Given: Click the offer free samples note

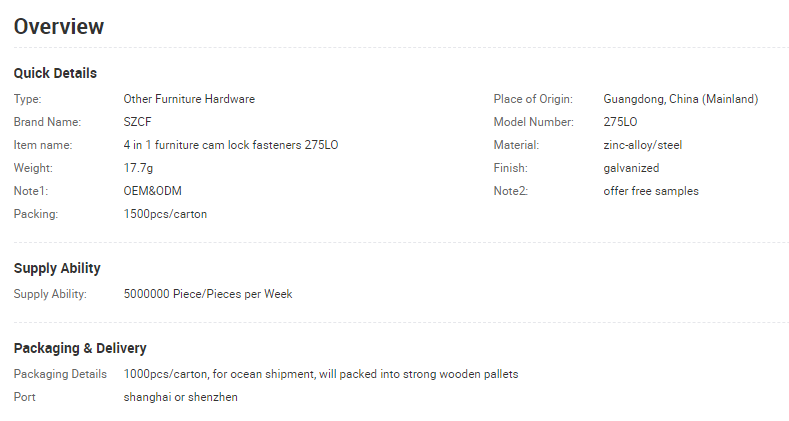Looking at the screenshot, I should pos(651,191).
